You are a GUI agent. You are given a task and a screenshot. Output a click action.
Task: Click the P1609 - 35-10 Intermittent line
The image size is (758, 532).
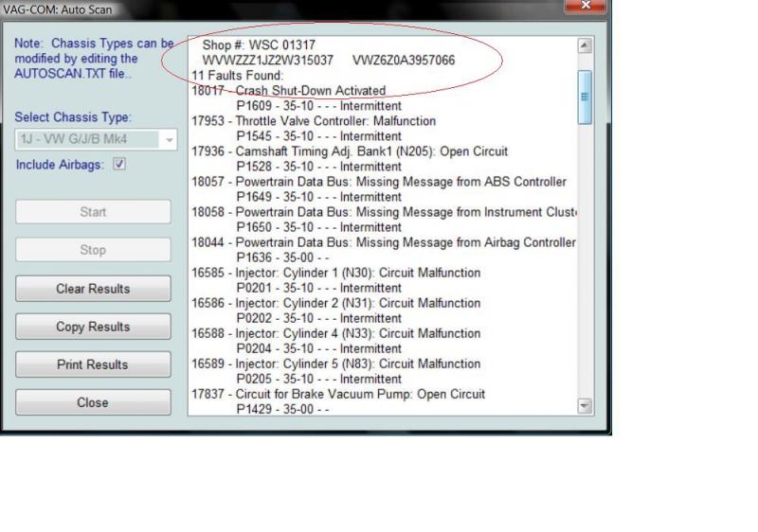click(319, 106)
